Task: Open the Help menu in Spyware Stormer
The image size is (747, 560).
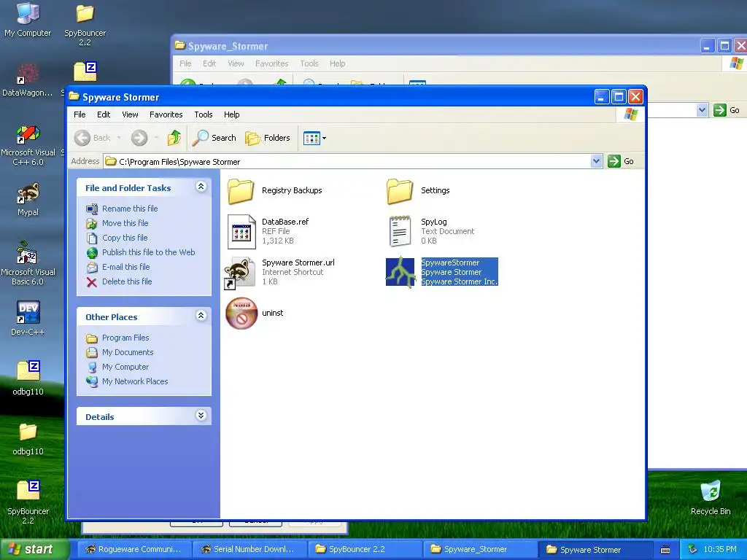Action: pos(231,114)
